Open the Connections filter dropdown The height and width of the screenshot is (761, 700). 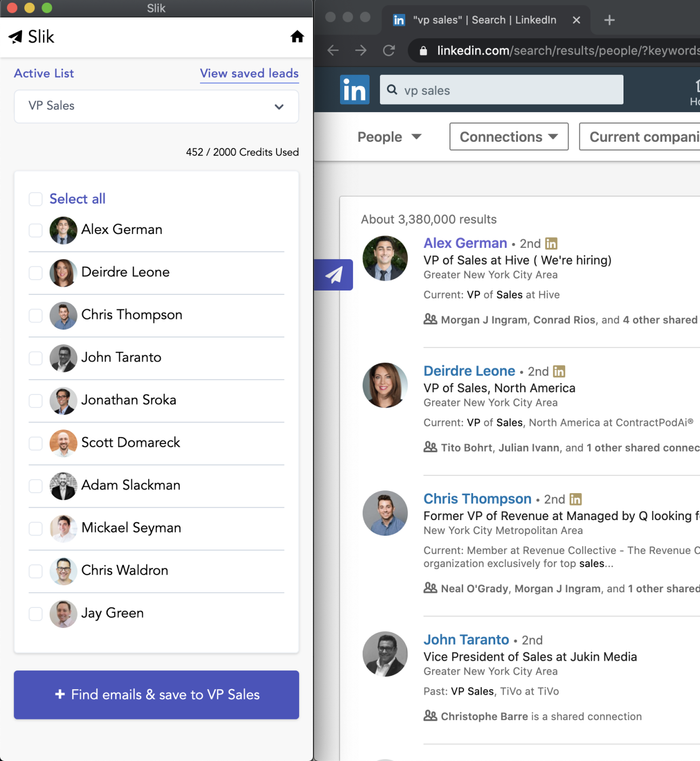pyautogui.click(x=509, y=137)
